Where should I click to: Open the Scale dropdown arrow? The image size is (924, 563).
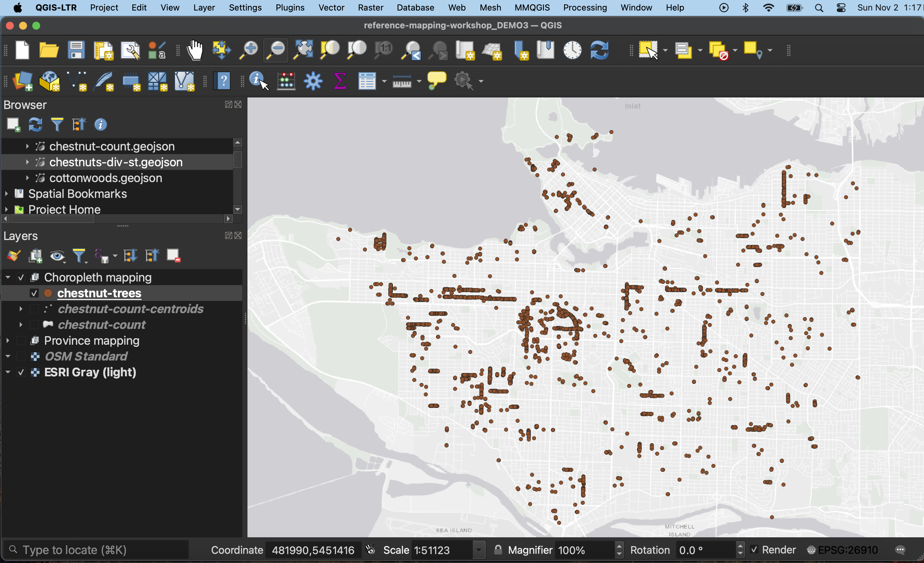478,550
